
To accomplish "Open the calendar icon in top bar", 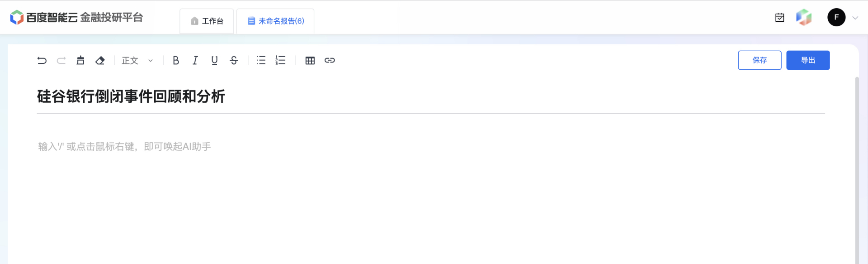I will click(x=780, y=18).
